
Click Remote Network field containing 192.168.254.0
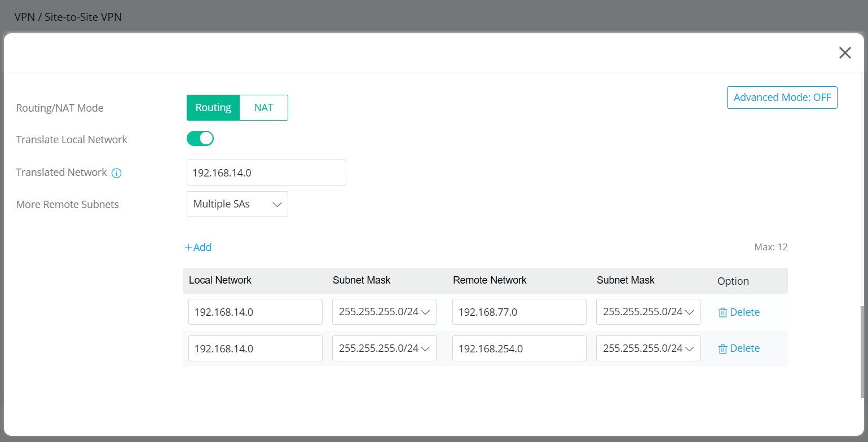[x=519, y=348]
